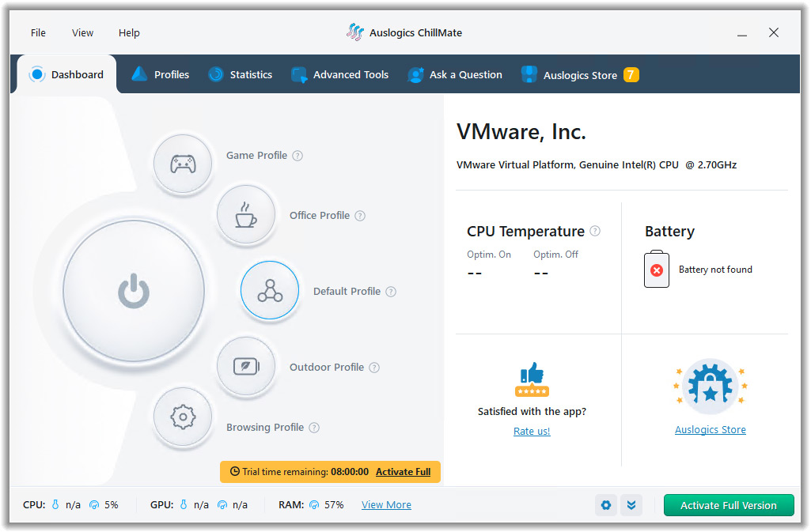
Task: Minimize the ChillMate window
Action: pyautogui.click(x=741, y=33)
